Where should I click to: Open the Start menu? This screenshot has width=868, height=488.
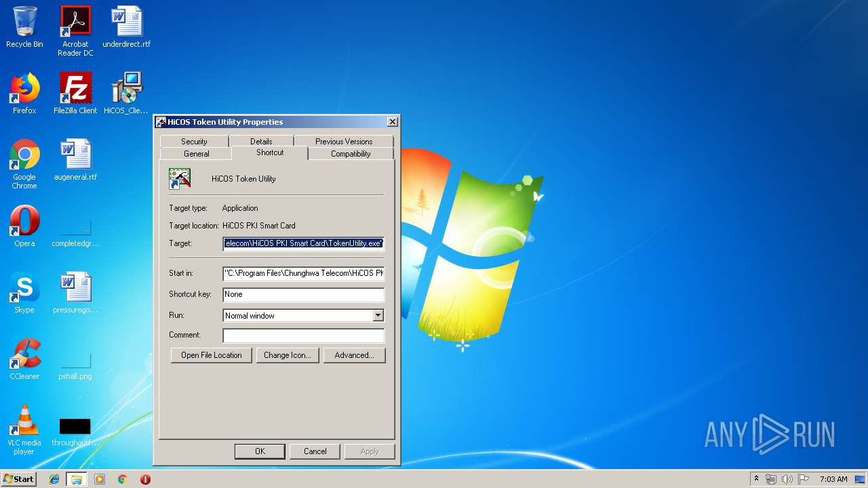coord(18,479)
